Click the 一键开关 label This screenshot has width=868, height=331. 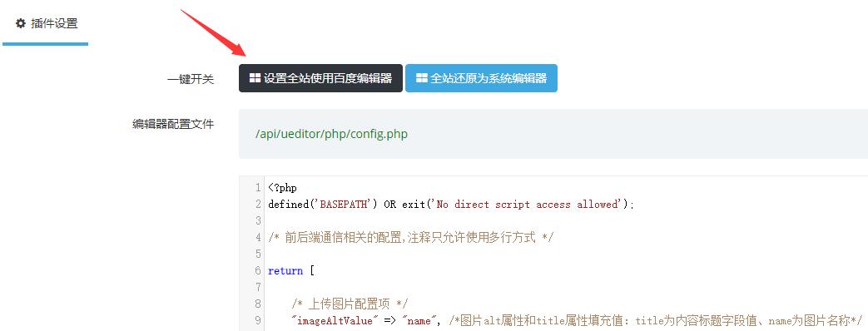(191, 79)
